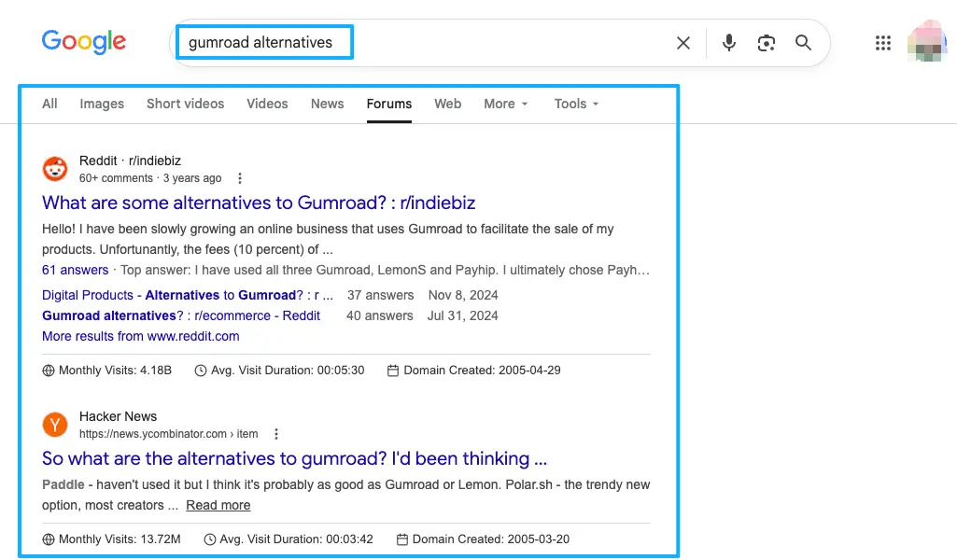This screenshot has width=957, height=560.
Task: Click 'Avg. Visit Duration: 00:03:42' text
Action: (x=296, y=539)
